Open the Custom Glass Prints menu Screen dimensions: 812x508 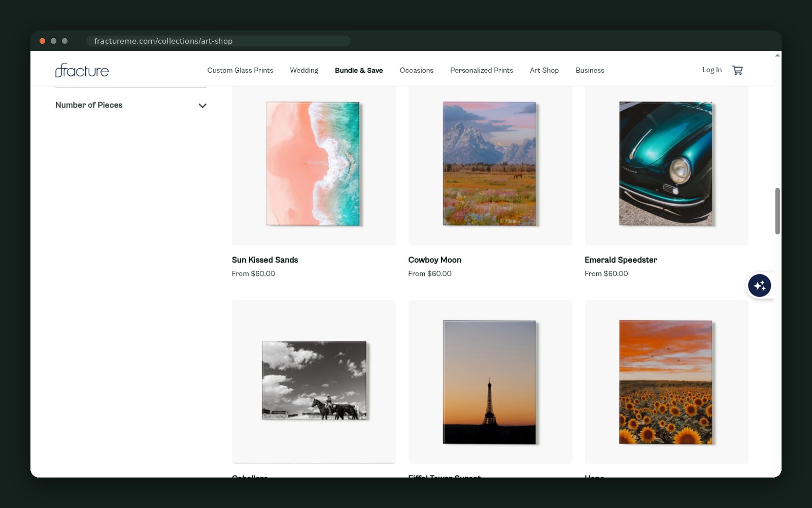tap(240, 70)
